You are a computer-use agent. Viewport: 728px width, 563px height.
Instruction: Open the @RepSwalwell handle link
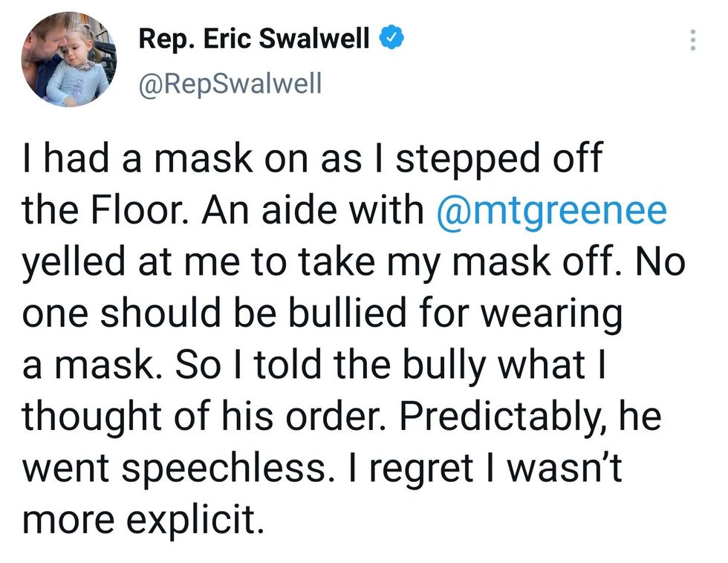point(230,83)
